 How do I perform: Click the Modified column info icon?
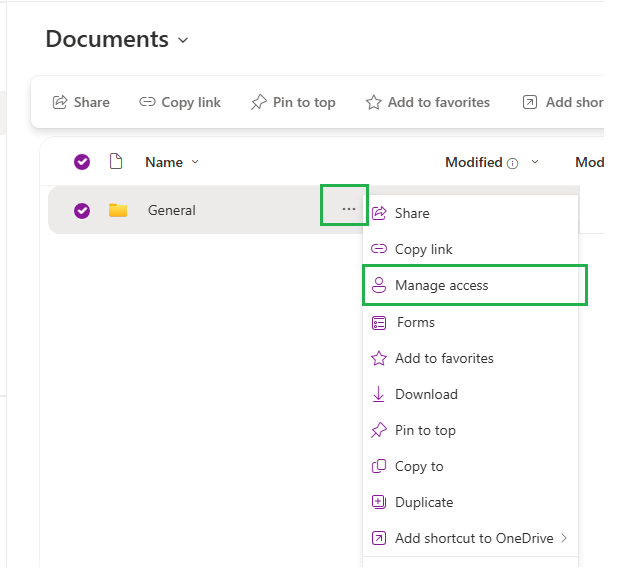(x=512, y=163)
